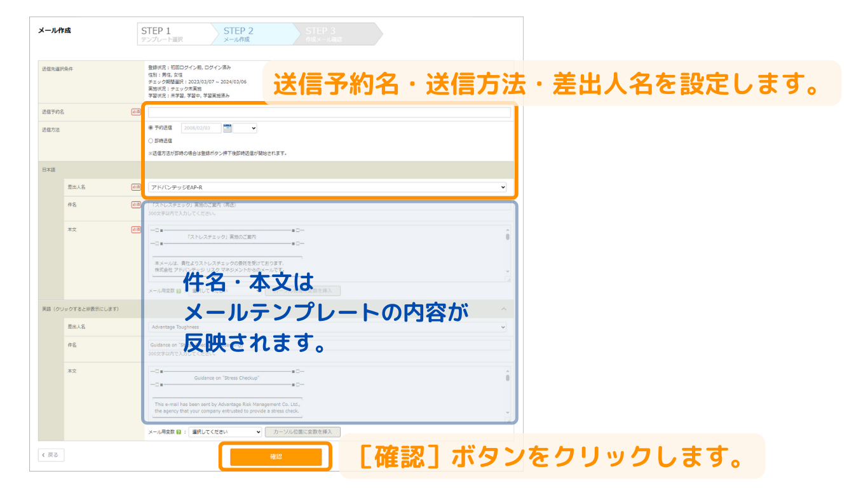
Task: Click the English 件名 subject input field
Action: click(x=329, y=345)
